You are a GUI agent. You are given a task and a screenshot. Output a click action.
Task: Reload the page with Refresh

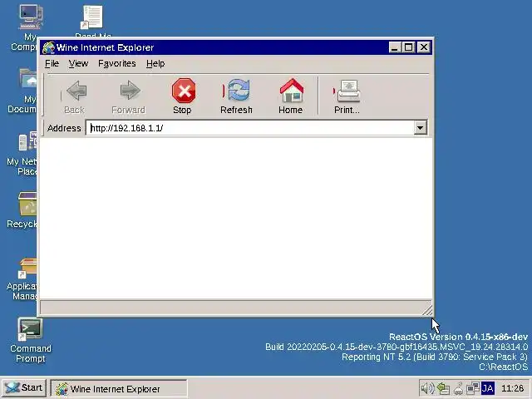pos(236,96)
